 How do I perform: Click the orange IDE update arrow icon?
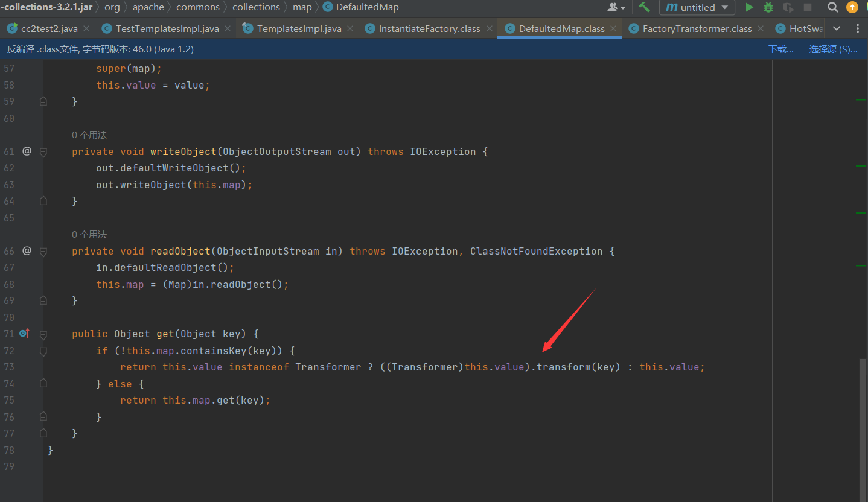pos(852,7)
